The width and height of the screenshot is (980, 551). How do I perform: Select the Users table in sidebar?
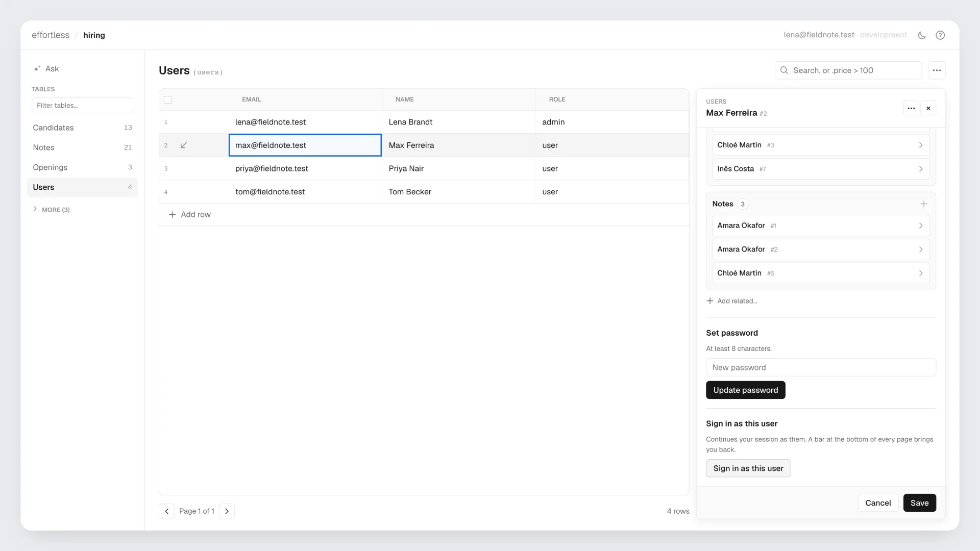(82, 187)
